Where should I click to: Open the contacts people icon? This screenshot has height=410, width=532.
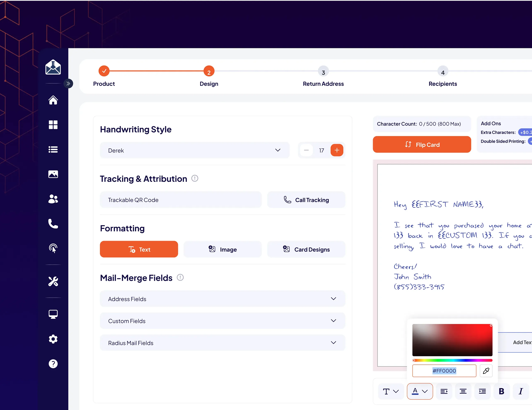[53, 199]
